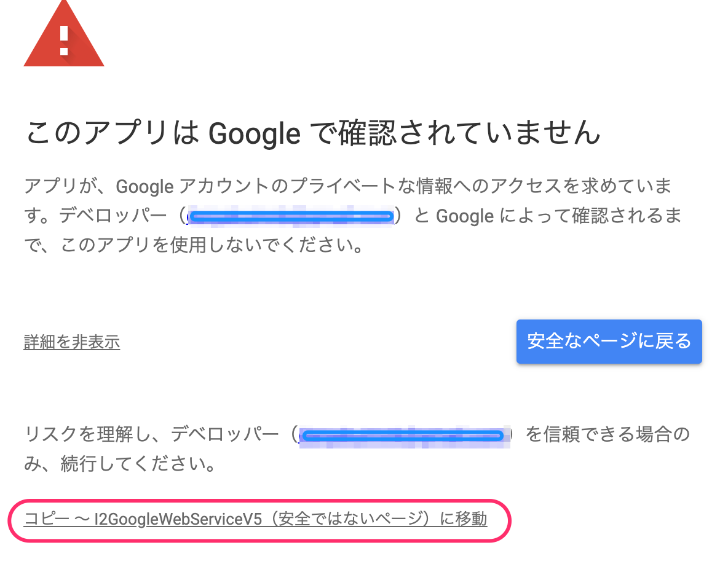Click the red warning triangle icon
Viewport: 728px width, 564px height.
pos(63,43)
